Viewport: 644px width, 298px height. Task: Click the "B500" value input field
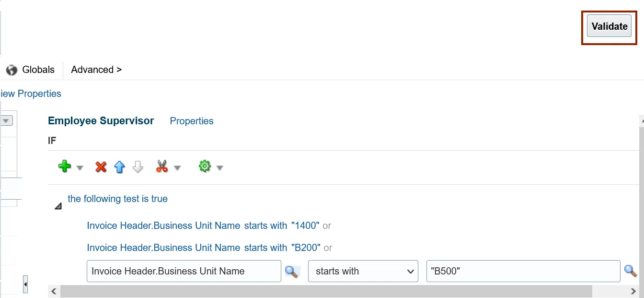(x=523, y=272)
